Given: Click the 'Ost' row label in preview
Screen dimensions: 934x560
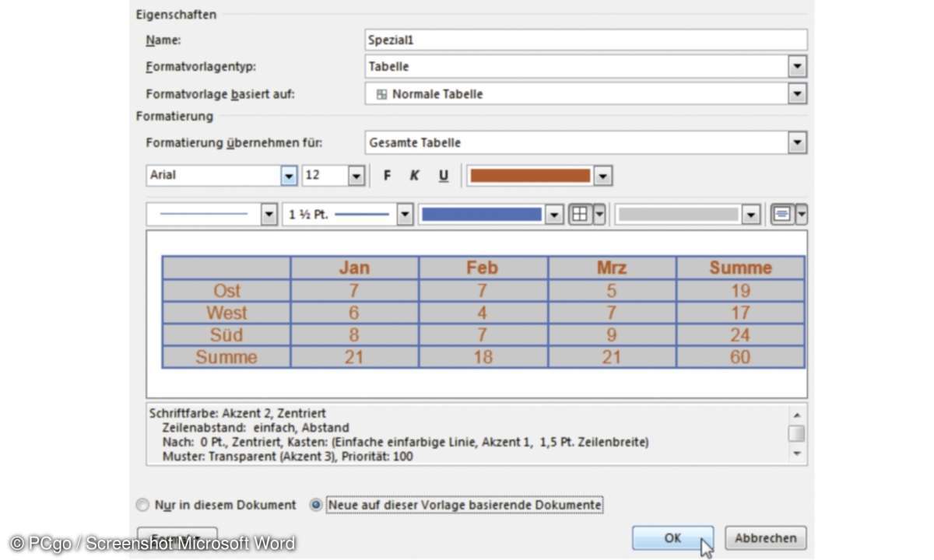Looking at the screenshot, I should pos(226,291).
